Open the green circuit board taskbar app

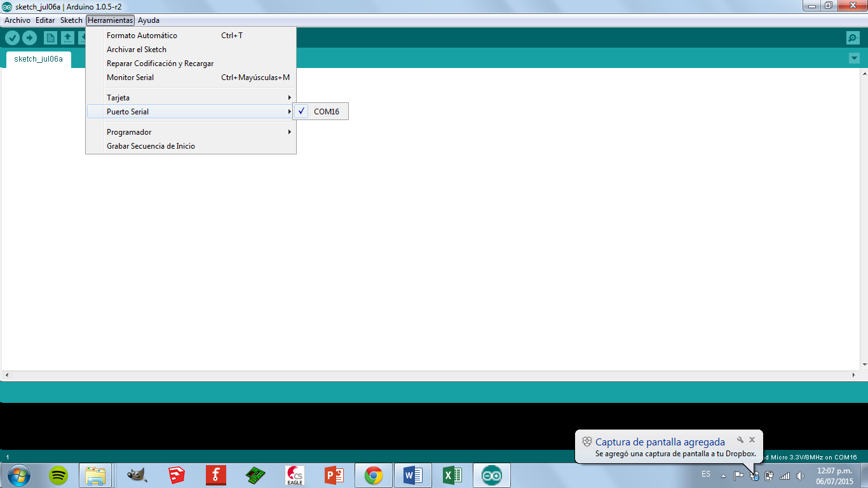click(x=255, y=475)
